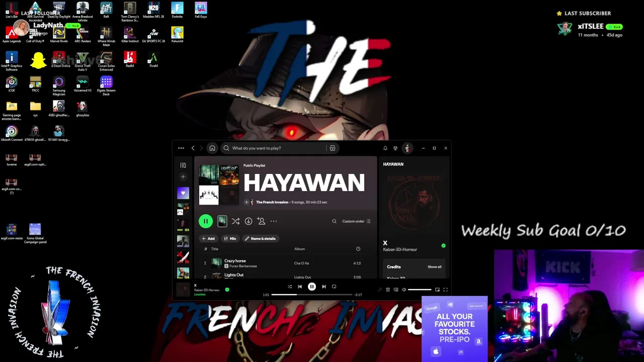644x362 pixels.
Task: Select the Raft desktop icon
Action: pyautogui.click(x=106, y=11)
